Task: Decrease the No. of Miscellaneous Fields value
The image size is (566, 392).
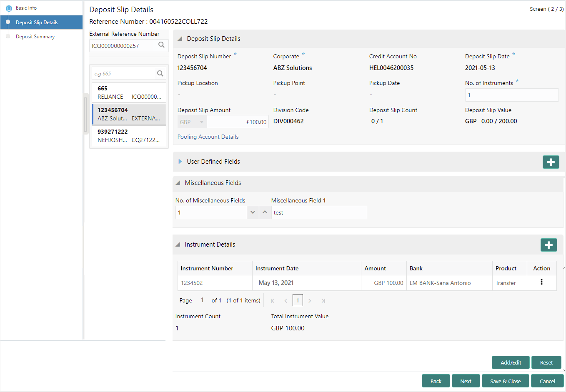Action: [x=253, y=212]
